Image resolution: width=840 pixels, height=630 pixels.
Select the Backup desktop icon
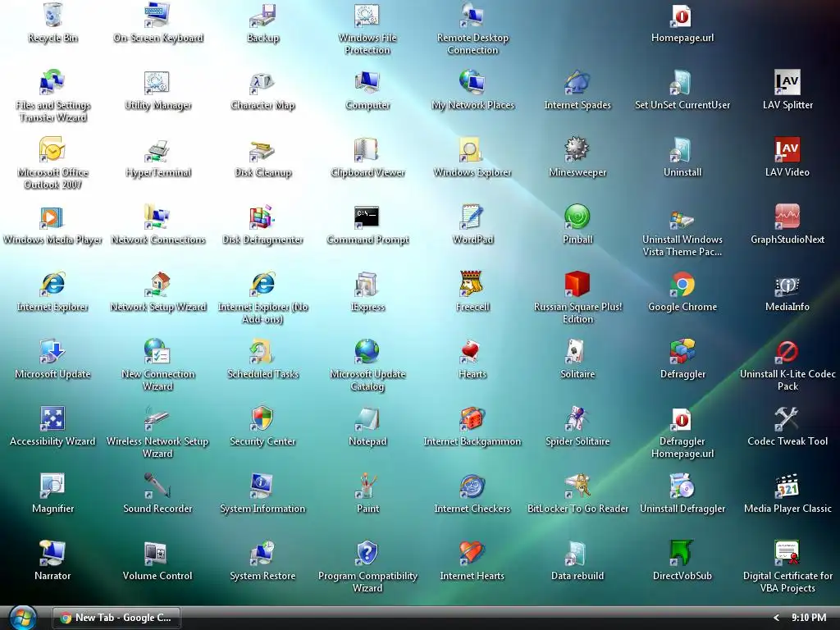coord(262,15)
